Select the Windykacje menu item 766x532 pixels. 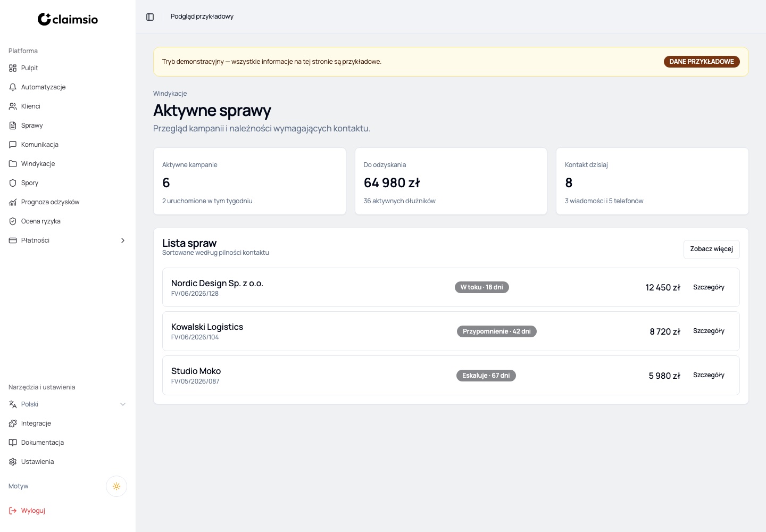[68, 164]
